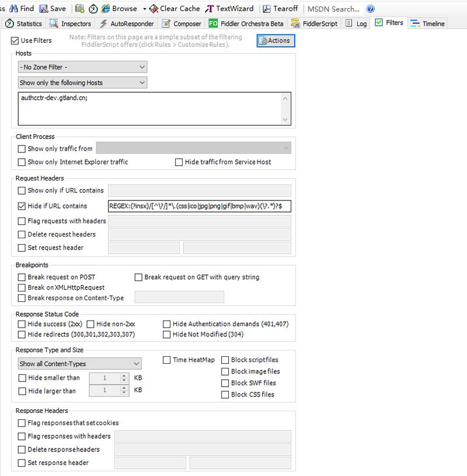Click the Find binoculars toolbar button
Image resolution: width=467 pixels, height=476 pixels.
(22, 9)
